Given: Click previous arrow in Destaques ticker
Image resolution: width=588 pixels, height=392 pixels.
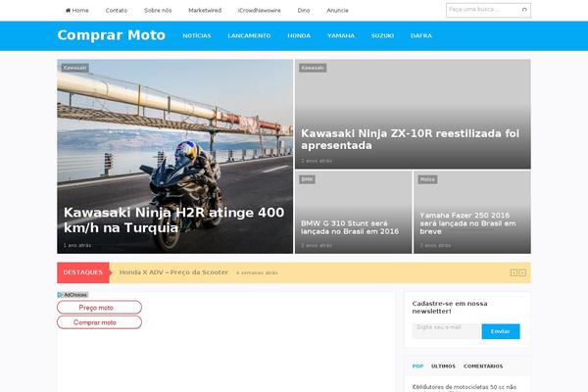Looking at the screenshot, I should [514, 272].
